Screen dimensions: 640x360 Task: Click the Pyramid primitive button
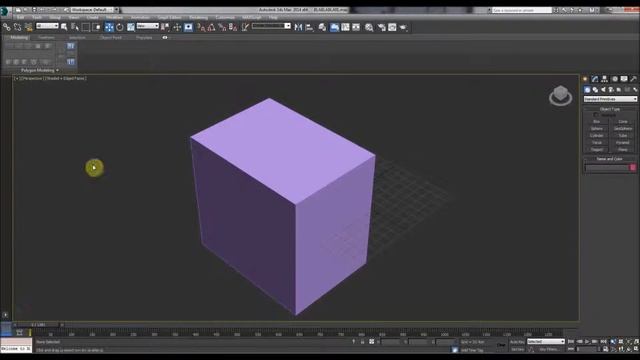pyautogui.click(x=623, y=142)
